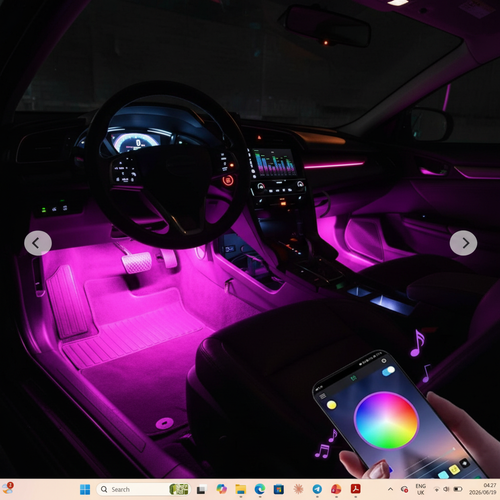Check battery status in the tray

point(458,489)
